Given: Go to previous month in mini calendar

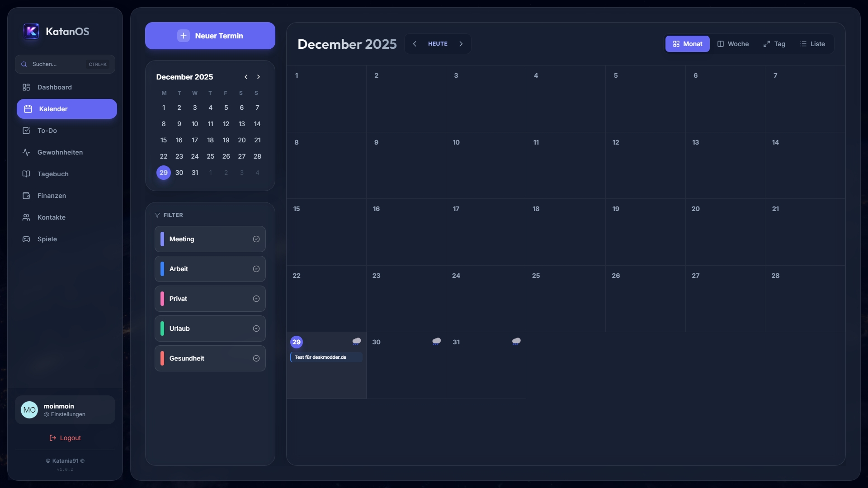Looking at the screenshot, I should coord(246,77).
